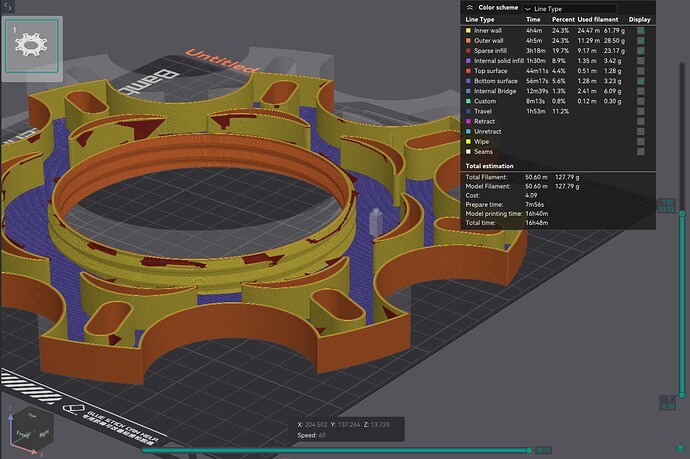Screen dimensions: 690x459
Task: Click the 'Percent' column header
Action: coord(563,19)
